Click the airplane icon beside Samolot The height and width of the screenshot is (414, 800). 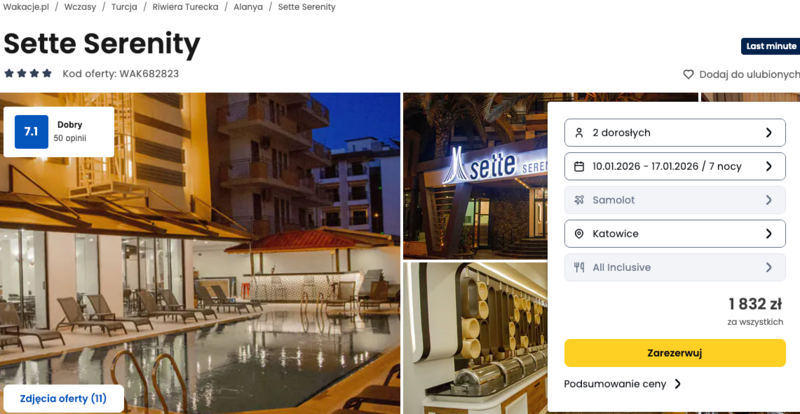[579, 200]
